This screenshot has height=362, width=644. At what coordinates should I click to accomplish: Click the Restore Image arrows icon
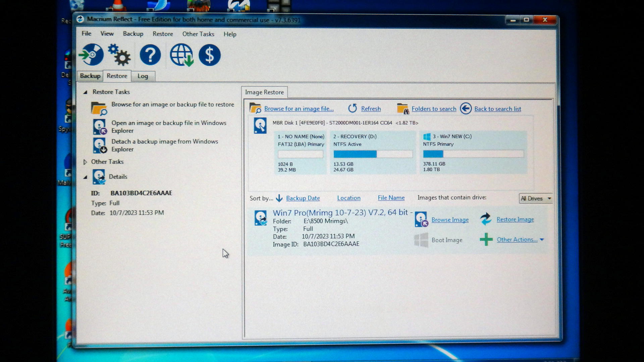[486, 219]
